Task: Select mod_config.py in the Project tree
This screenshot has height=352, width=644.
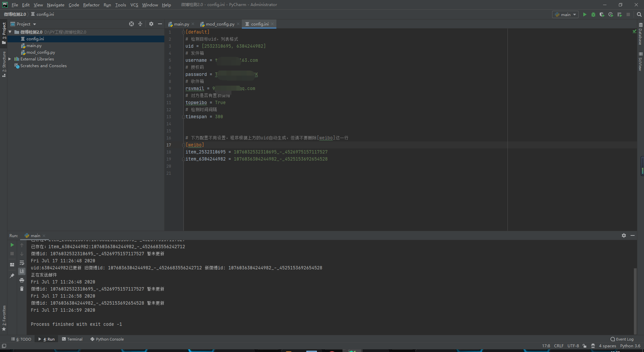Action: (x=41, y=52)
